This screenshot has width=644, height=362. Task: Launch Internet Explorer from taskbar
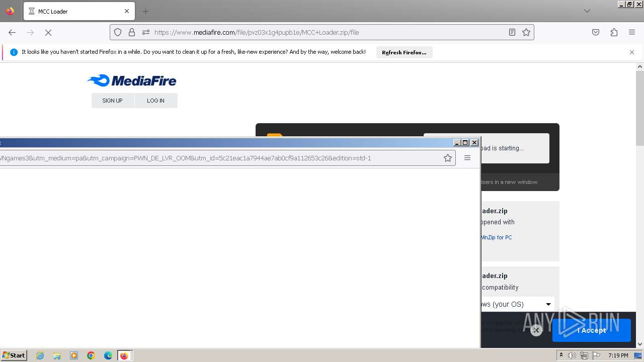[x=40, y=355]
